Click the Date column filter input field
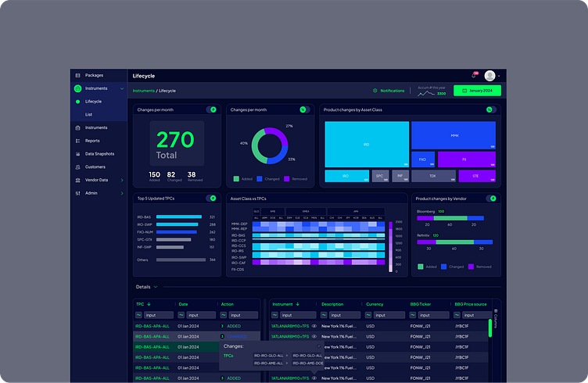Screen dimensions: 588x383 [201, 315]
